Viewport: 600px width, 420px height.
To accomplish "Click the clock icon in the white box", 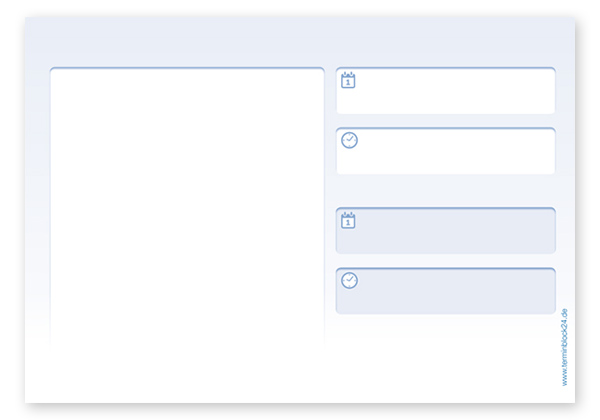I will [349, 140].
